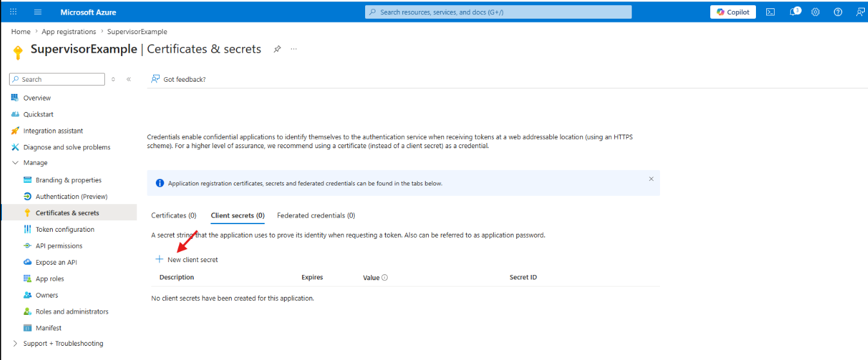
Task: Toggle expand-all using the sidebar up-down arrows
Action: [113, 79]
